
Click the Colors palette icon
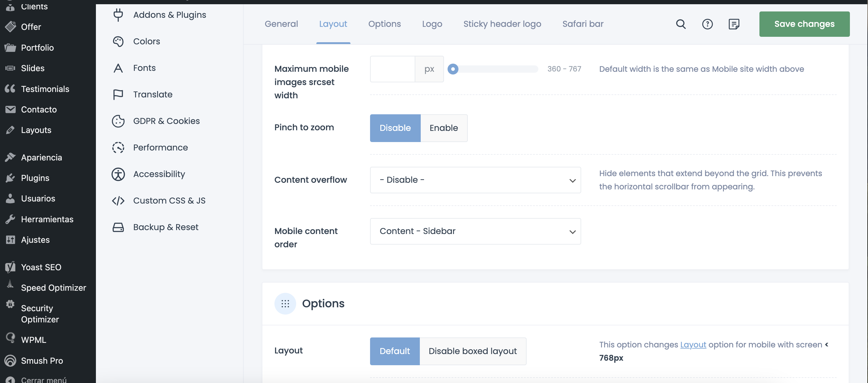[118, 41]
